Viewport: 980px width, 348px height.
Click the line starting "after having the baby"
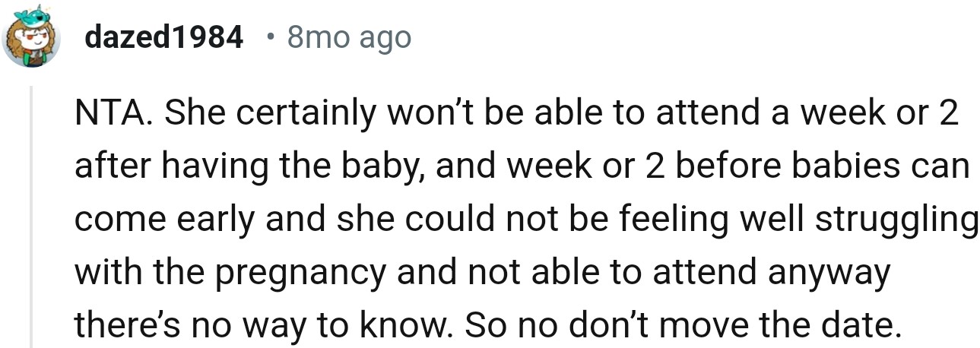click(522, 166)
